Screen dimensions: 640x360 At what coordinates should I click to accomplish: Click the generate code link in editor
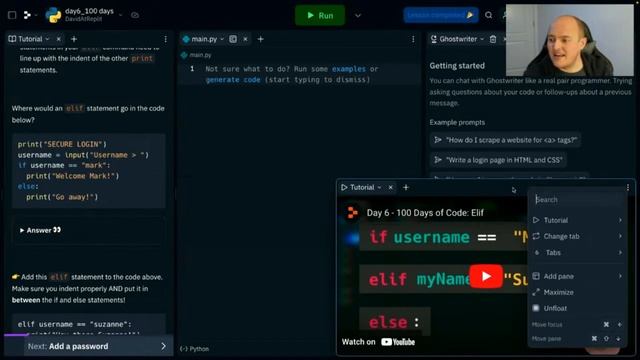coord(233,80)
